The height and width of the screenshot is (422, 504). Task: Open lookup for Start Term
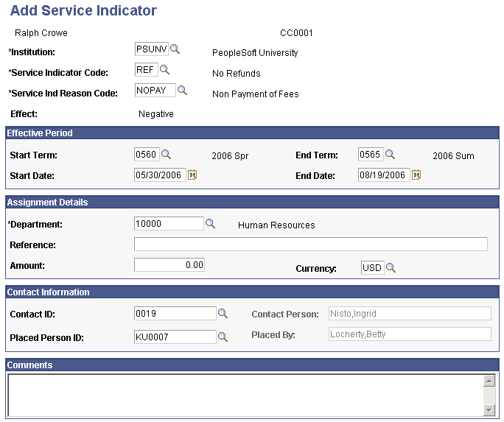[x=166, y=155]
